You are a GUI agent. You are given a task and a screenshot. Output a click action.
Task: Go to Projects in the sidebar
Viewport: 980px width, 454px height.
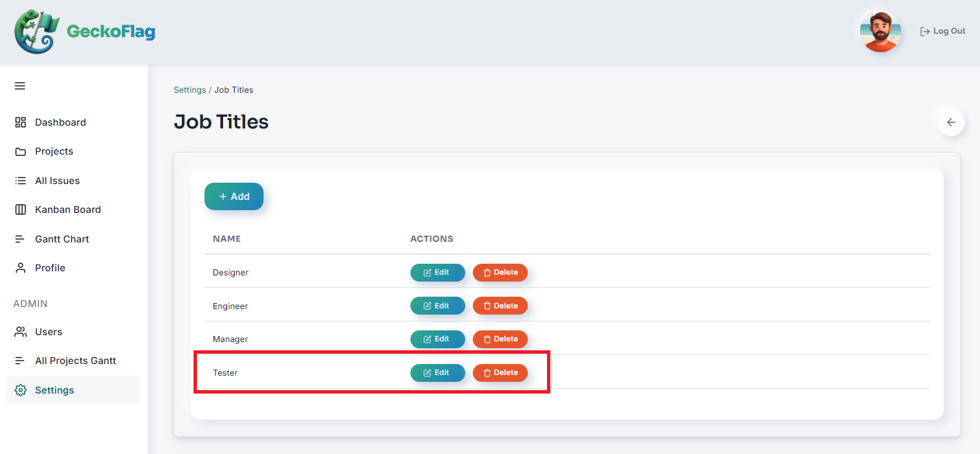point(73,151)
